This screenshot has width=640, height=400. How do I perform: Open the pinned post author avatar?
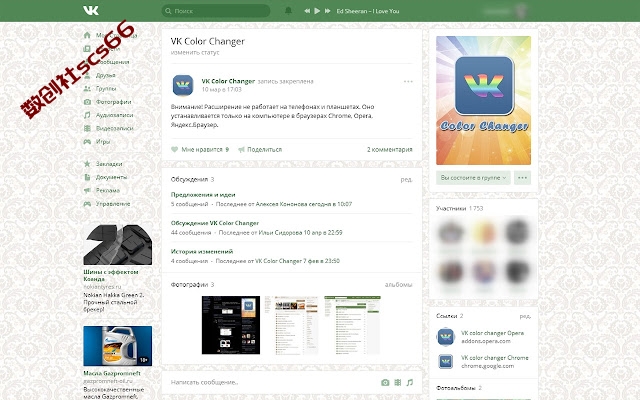pos(183,85)
